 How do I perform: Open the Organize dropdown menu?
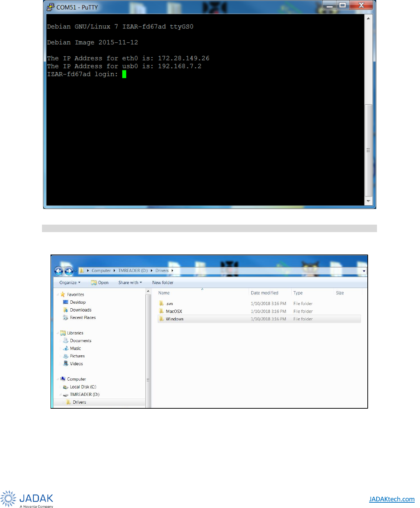click(x=70, y=283)
